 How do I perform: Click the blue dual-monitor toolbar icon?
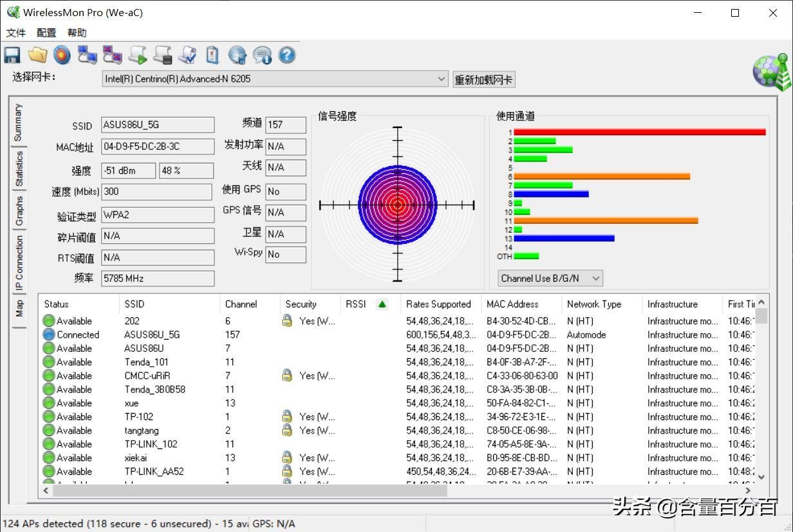(x=87, y=55)
